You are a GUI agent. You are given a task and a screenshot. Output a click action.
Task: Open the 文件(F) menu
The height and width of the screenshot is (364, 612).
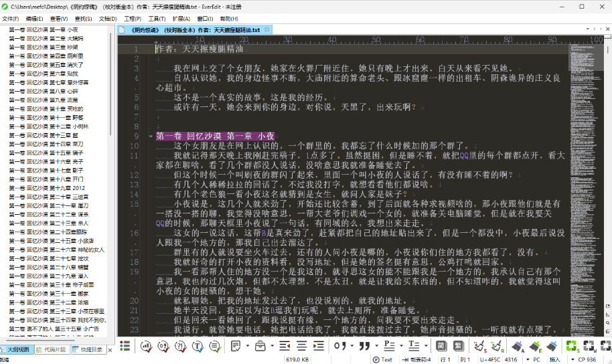pyautogui.click(x=11, y=19)
